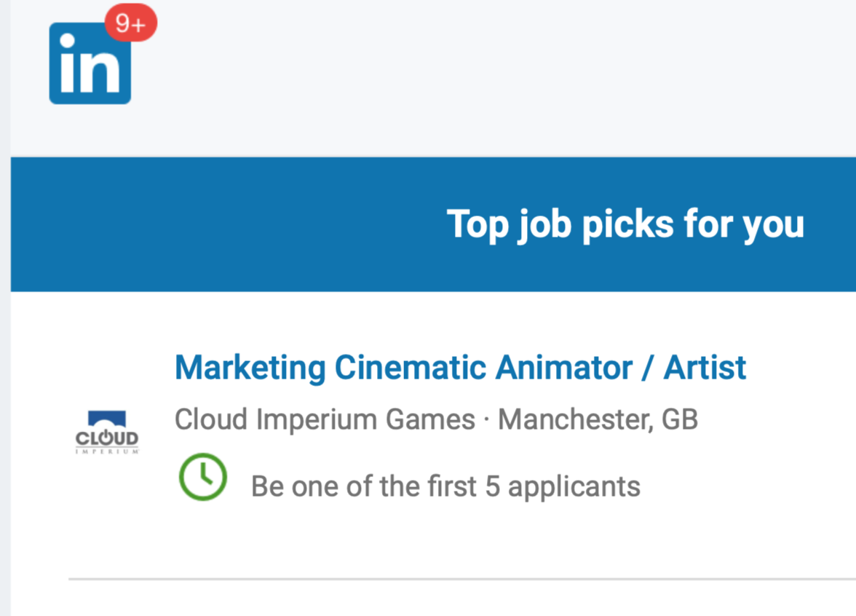Open the red 9+ notifications badge

[x=131, y=23]
